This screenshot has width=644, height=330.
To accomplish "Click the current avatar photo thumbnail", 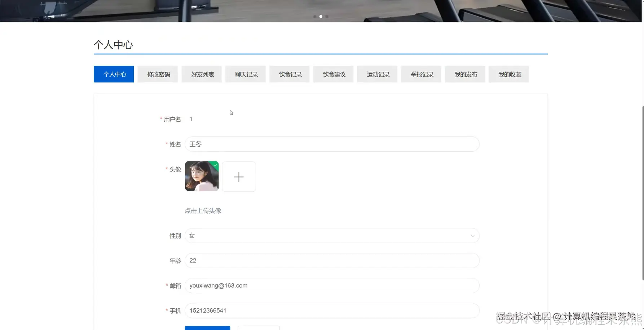I will pyautogui.click(x=202, y=177).
